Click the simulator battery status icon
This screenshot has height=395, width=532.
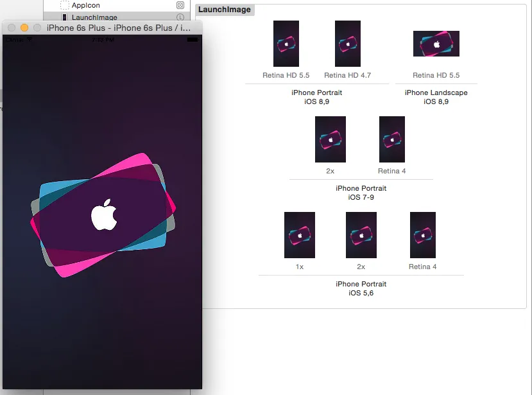point(193,40)
